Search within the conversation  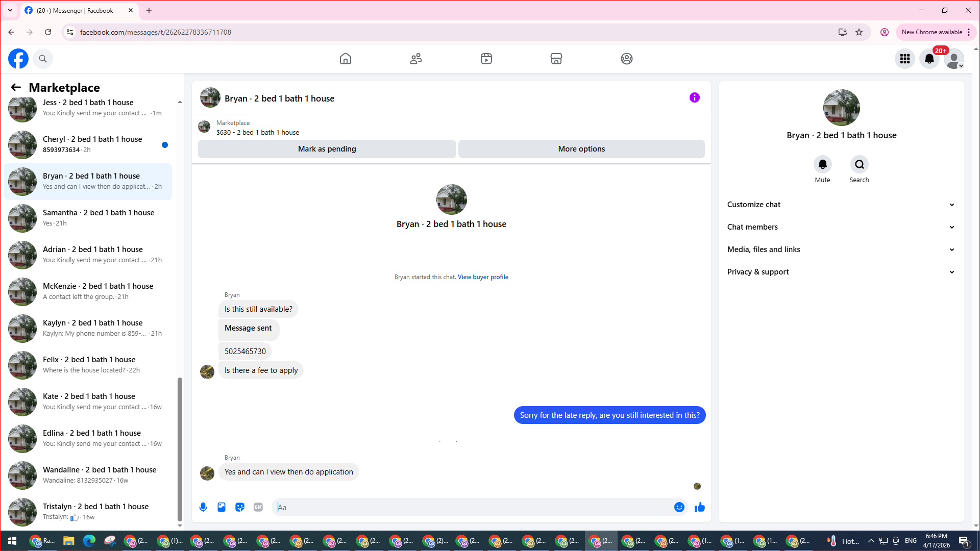tap(859, 165)
